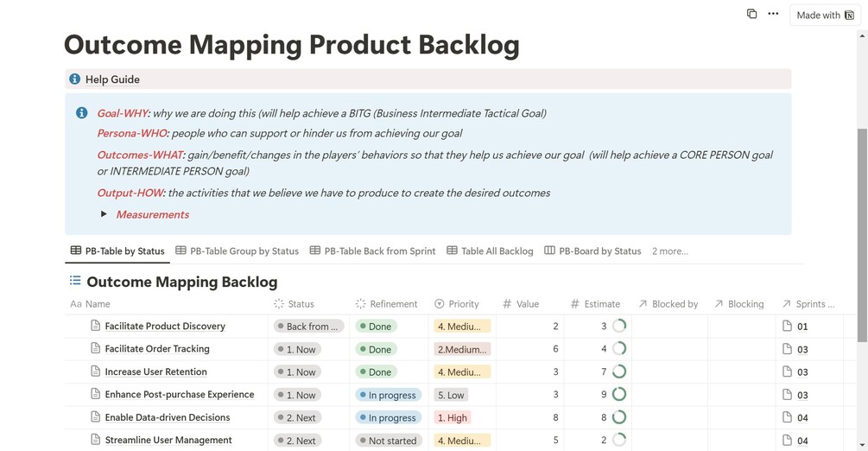The width and height of the screenshot is (868, 451).
Task: Show the 2 more views dropdown
Action: tap(669, 251)
